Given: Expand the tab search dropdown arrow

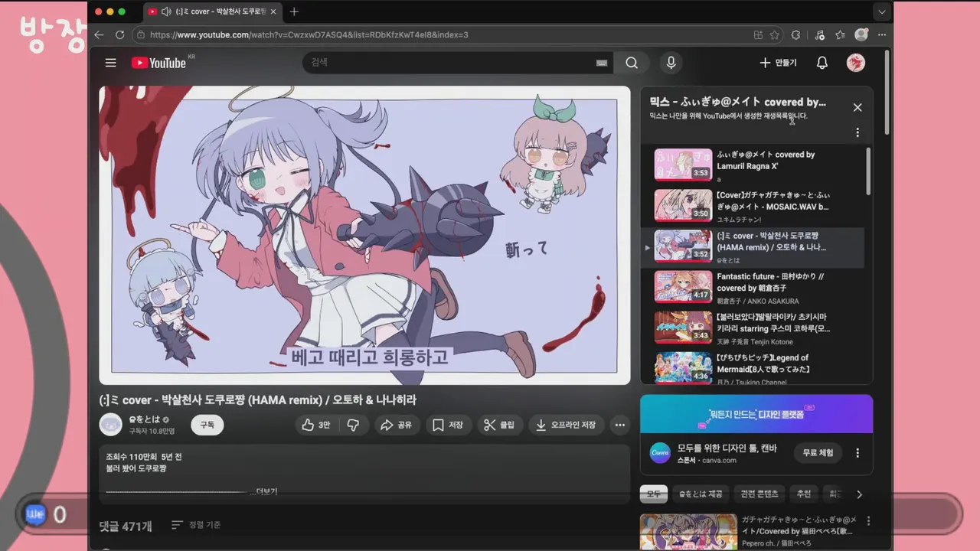Looking at the screenshot, I should 882,11.
